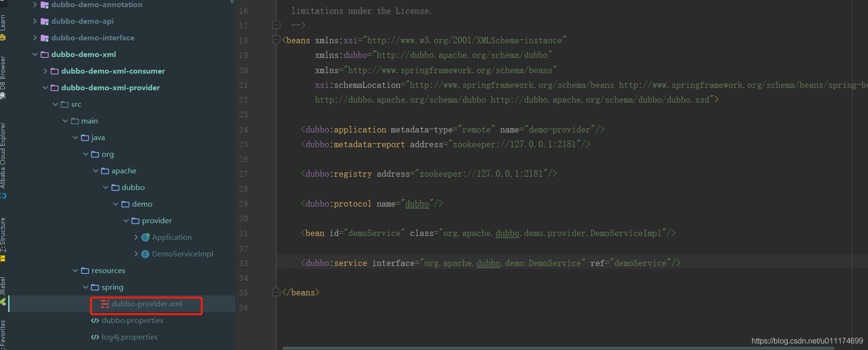Click the dubbo-demo-xml folder icon

point(45,55)
